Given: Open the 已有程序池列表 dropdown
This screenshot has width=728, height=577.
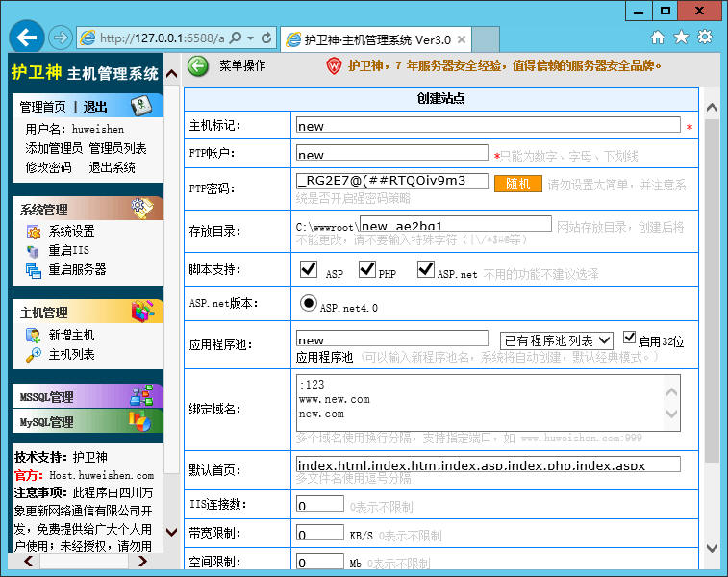Looking at the screenshot, I should tap(556, 340).
